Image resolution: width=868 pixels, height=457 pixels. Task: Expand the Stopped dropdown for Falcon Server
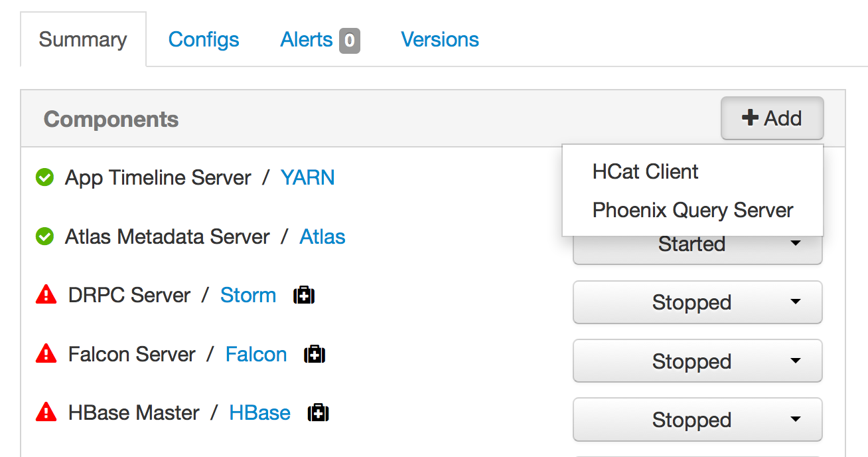697,361
